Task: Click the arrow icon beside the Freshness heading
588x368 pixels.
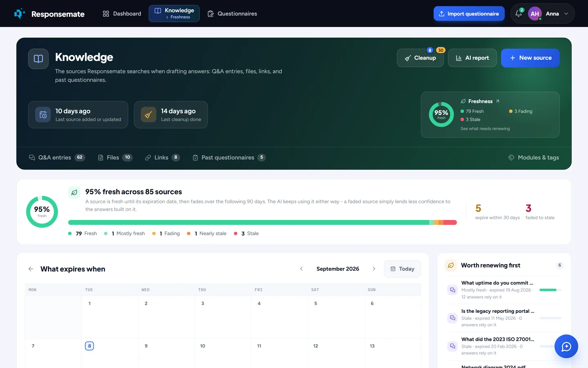Action: (497, 101)
